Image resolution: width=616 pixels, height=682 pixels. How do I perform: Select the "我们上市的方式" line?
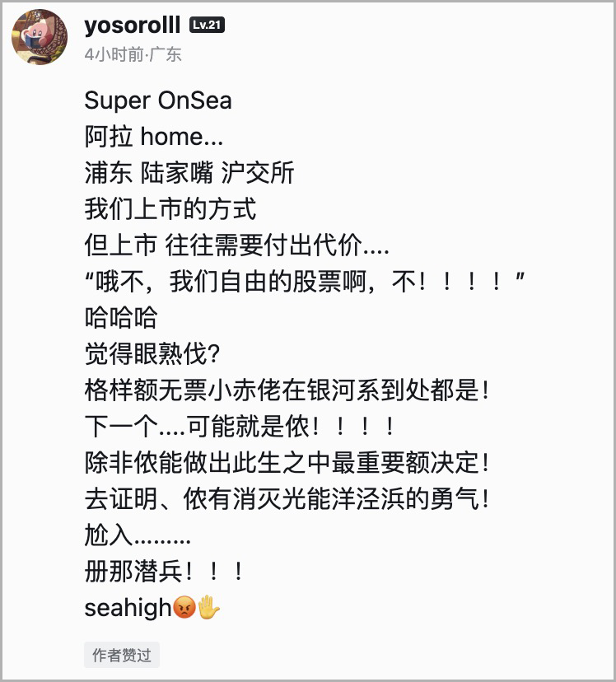point(170,209)
